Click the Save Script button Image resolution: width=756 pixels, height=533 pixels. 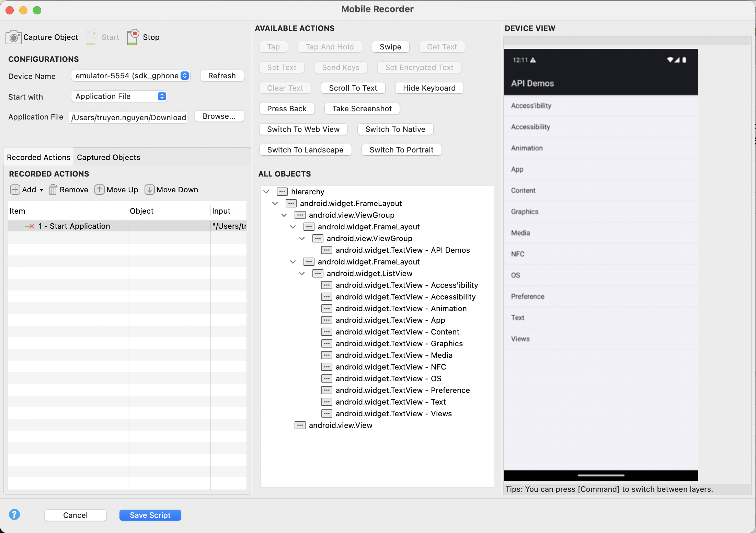tap(150, 515)
